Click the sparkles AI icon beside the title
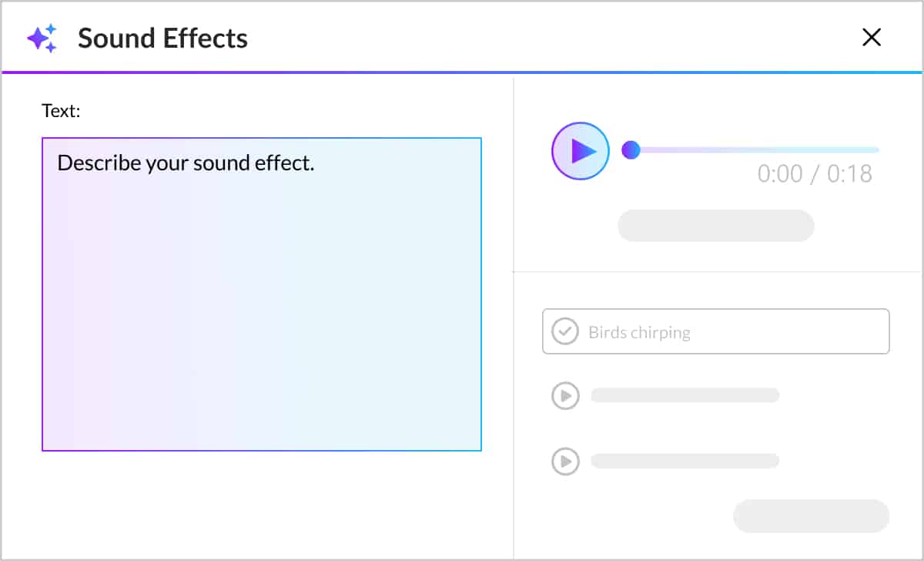This screenshot has width=924, height=561. pyautogui.click(x=43, y=37)
